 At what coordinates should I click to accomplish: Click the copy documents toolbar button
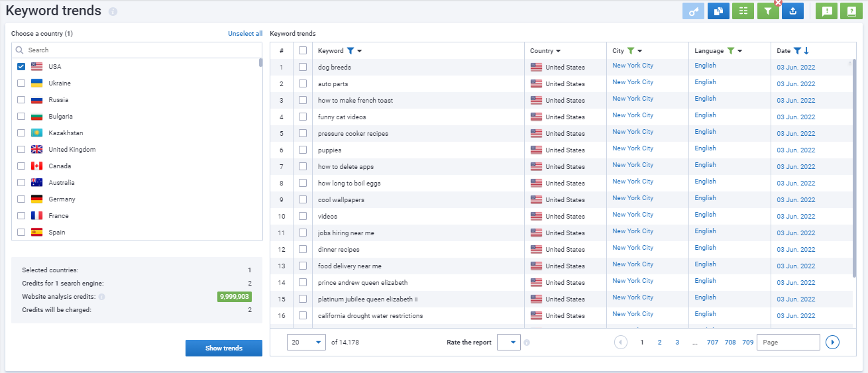point(718,11)
